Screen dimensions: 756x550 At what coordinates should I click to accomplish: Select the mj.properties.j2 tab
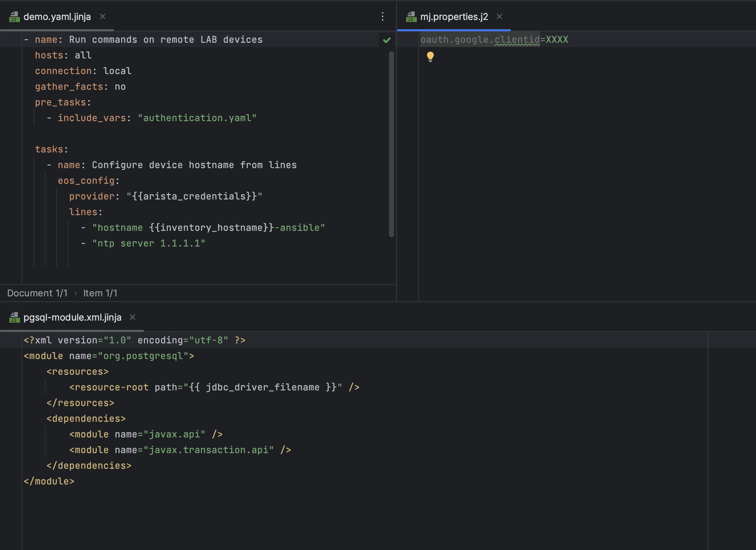(x=454, y=17)
